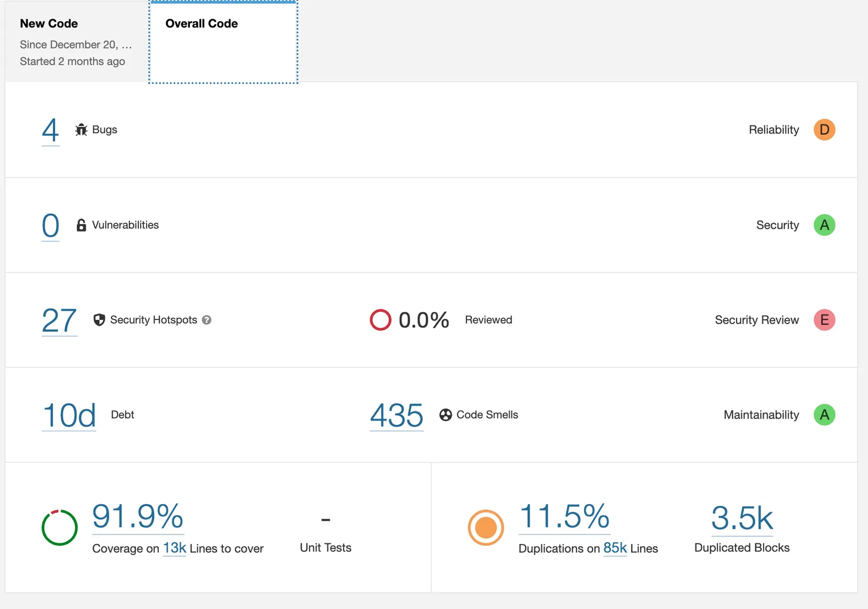Open the 11.5% duplications link
This screenshot has width=868, height=609.
point(564,517)
